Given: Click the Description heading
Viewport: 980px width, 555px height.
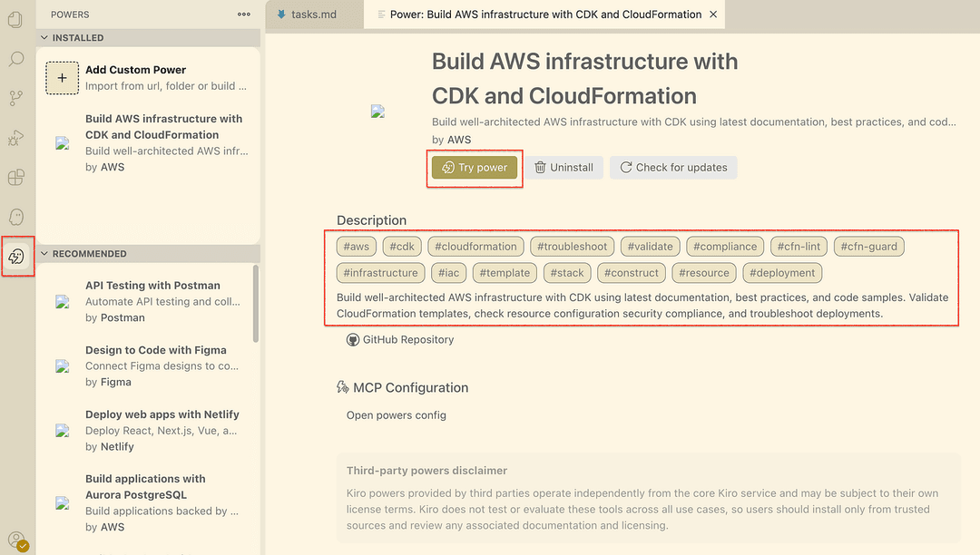Looking at the screenshot, I should 371,220.
